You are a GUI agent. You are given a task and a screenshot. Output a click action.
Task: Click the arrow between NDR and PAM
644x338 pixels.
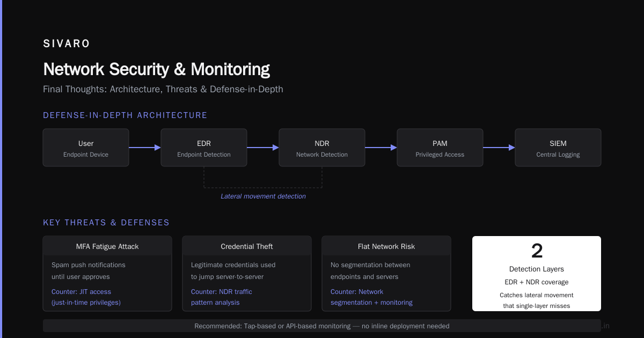point(381,148)
